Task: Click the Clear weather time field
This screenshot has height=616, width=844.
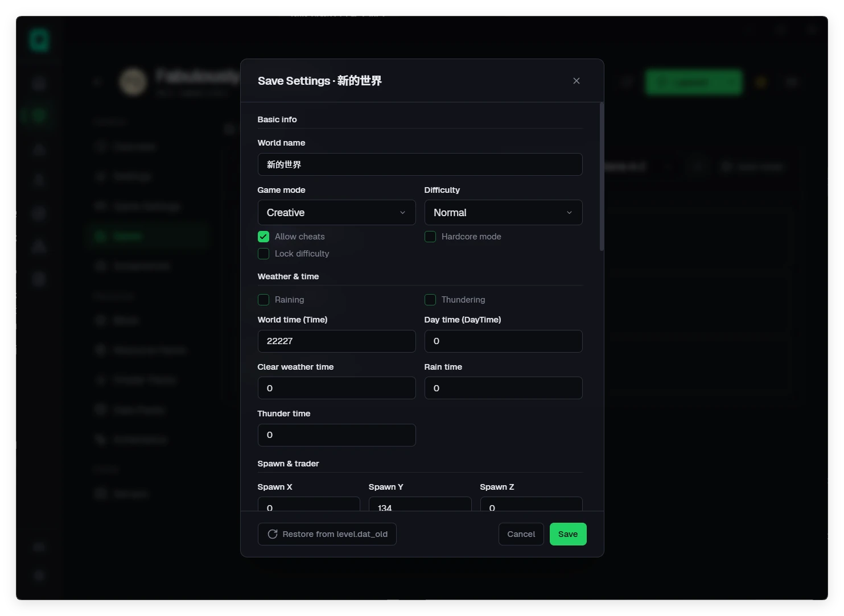Action: (336, 388)
